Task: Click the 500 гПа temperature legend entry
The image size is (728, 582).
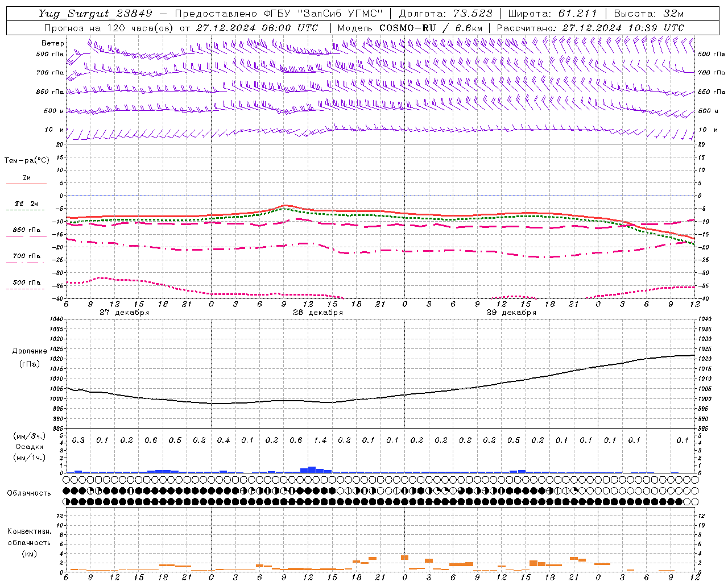Action: point(26,282)
